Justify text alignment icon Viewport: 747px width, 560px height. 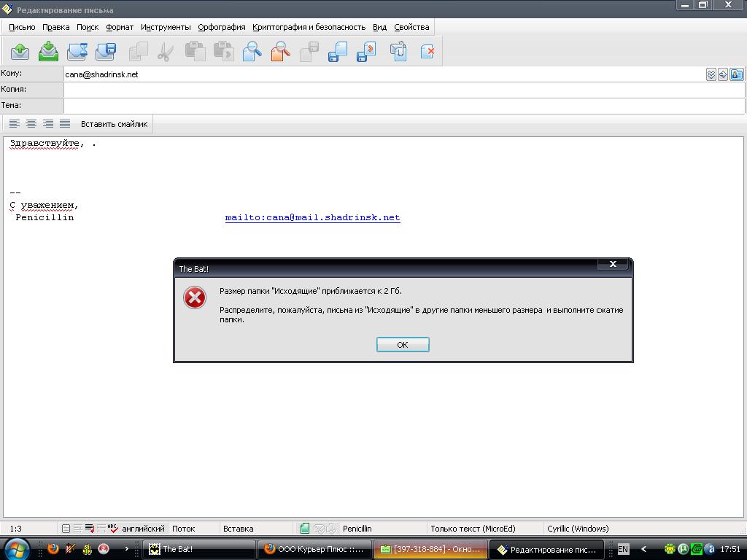tap(65, 124)
